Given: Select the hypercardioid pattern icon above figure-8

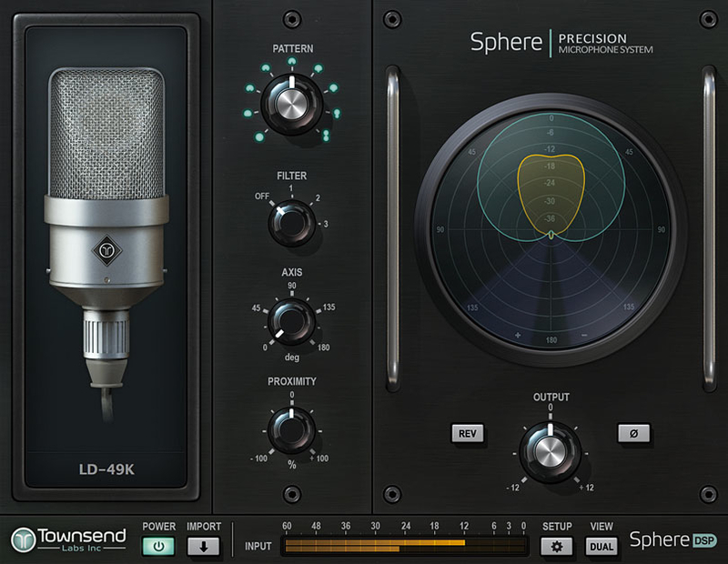Looking at the screenshot, I should click(336, 113).
